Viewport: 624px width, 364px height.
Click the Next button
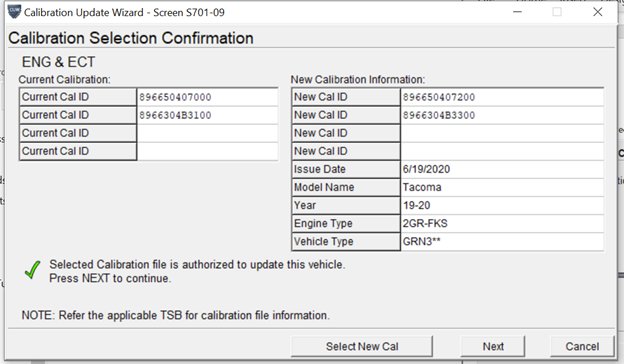493,346
